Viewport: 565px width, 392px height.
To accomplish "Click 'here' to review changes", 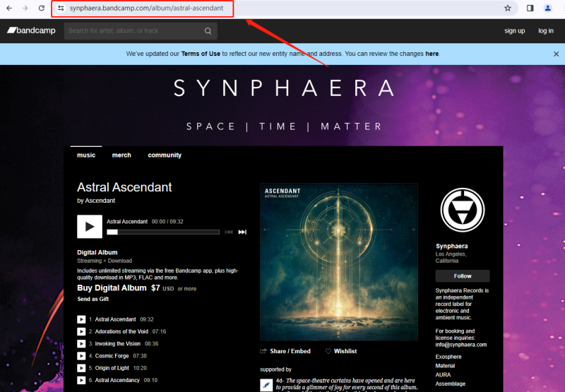I will [432, 54].
